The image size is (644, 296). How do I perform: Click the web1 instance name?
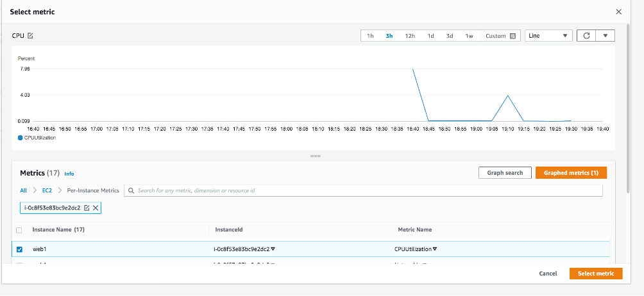coord(38,249)
